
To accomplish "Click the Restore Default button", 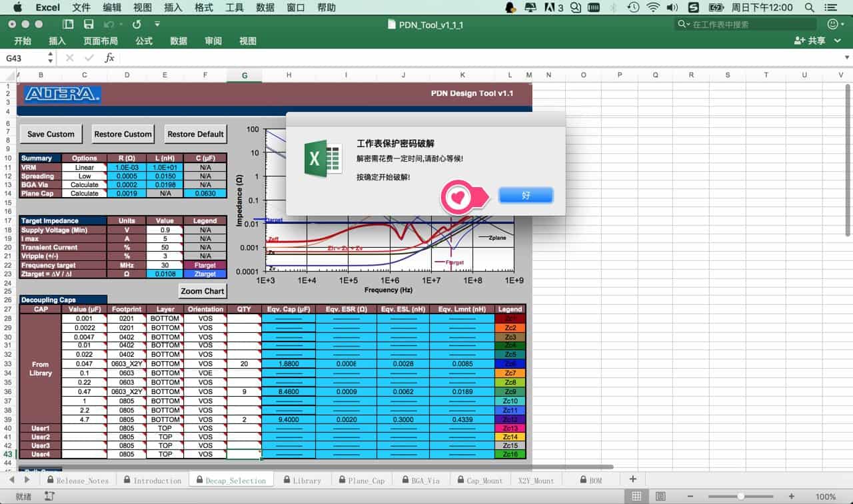I will click(x=195, y=134).
